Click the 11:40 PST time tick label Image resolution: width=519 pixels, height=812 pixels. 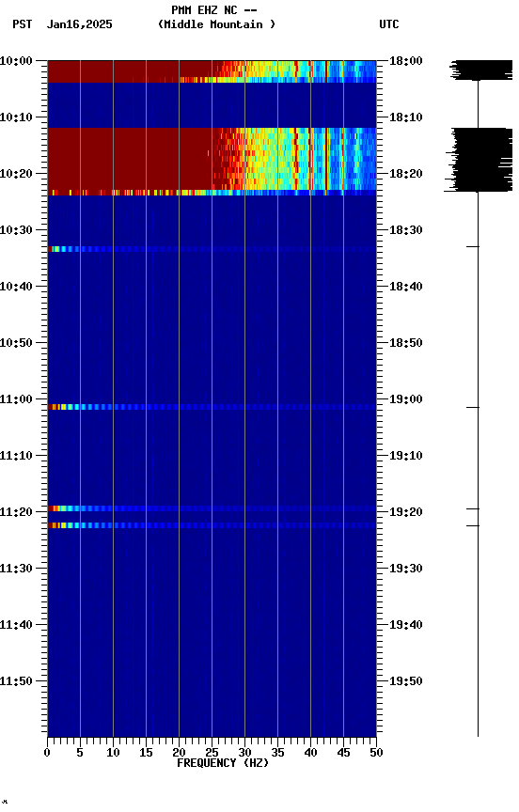pos(16,626)
